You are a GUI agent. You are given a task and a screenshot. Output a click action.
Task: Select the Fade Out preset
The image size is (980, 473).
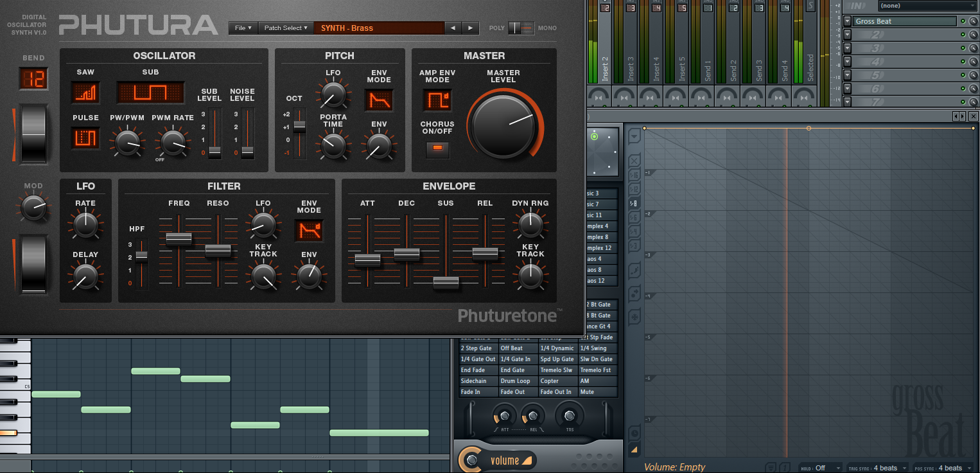point(518,392)
